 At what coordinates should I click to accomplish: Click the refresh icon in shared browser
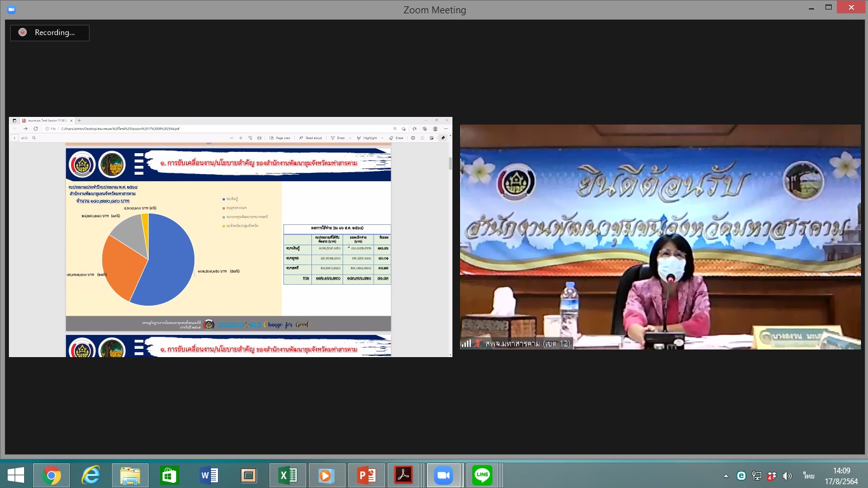pos(36,128)
